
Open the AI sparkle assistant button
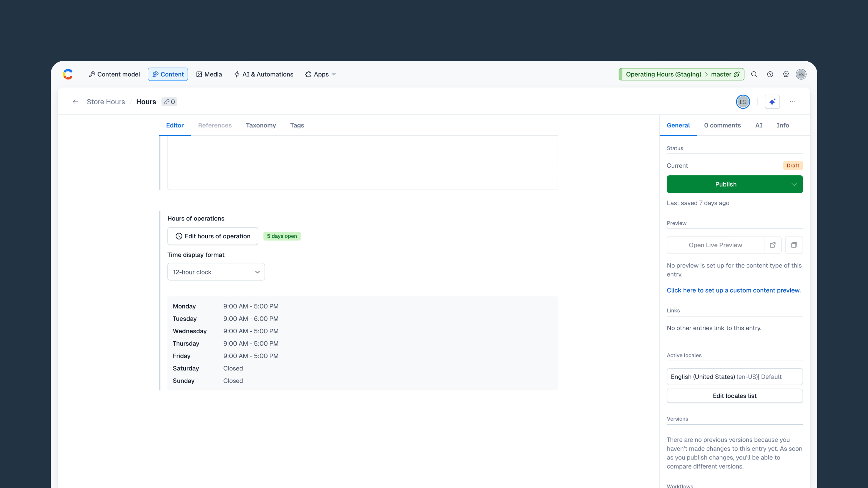[772, 102]
